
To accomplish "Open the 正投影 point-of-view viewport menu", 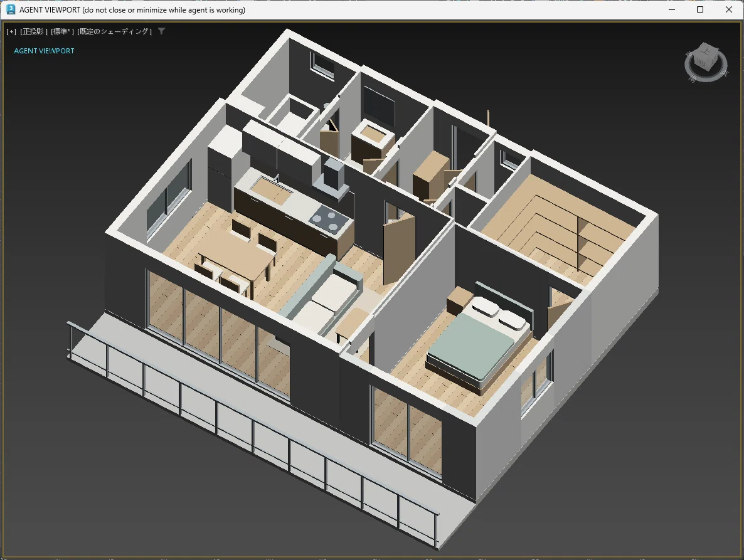I will 34,31.
